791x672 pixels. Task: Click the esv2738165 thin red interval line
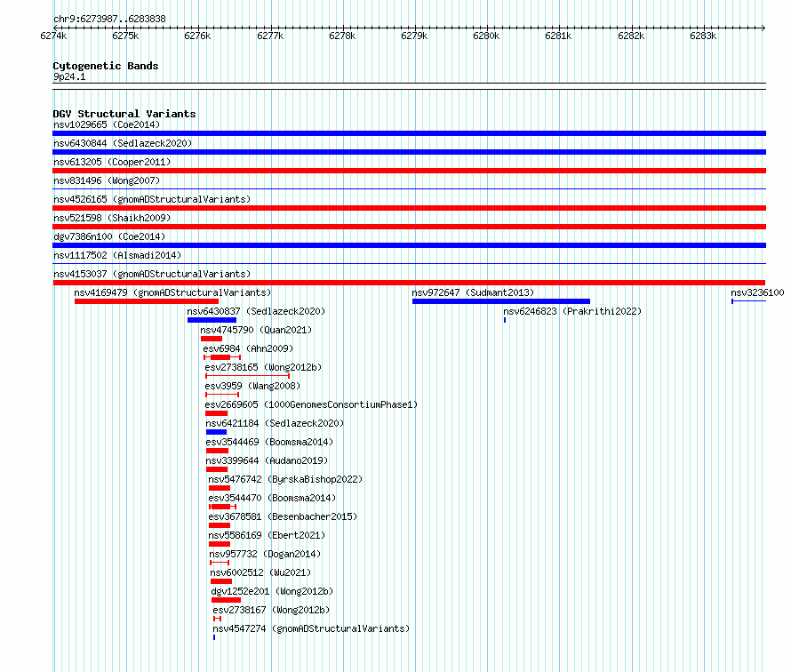248,376
